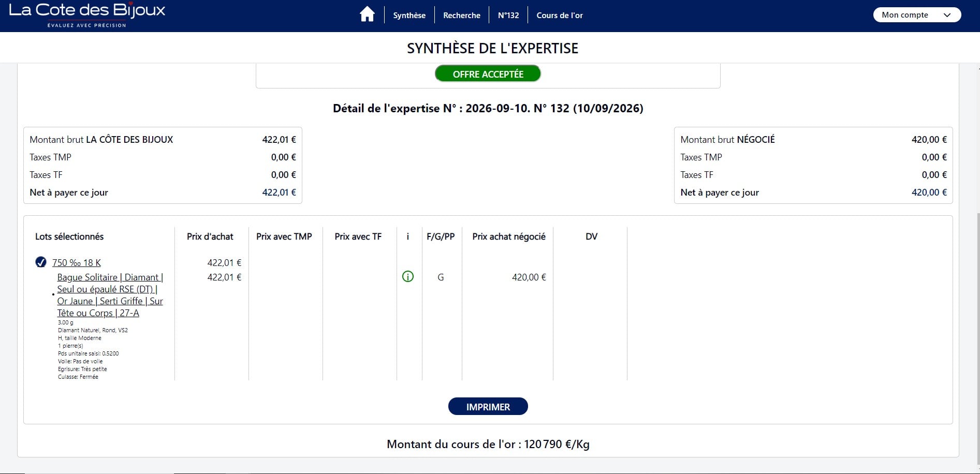
Task: Click the 3.00 g weight detail
Action: (66, 322)
